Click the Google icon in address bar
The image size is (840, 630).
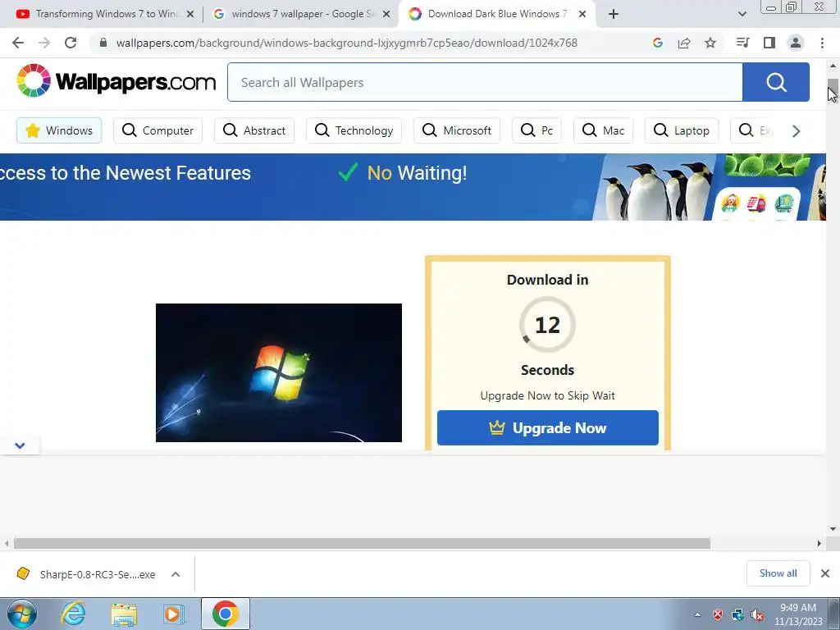[658, 43]
